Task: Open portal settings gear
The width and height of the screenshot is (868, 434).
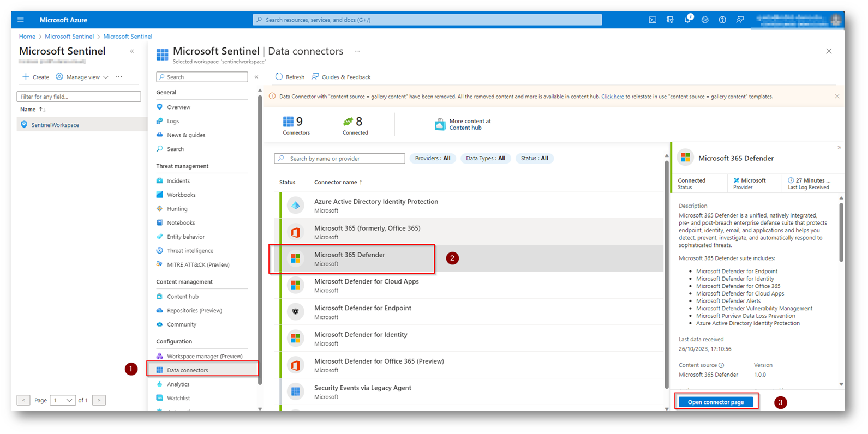Action: pyautogui.click(x=705, y=20)
